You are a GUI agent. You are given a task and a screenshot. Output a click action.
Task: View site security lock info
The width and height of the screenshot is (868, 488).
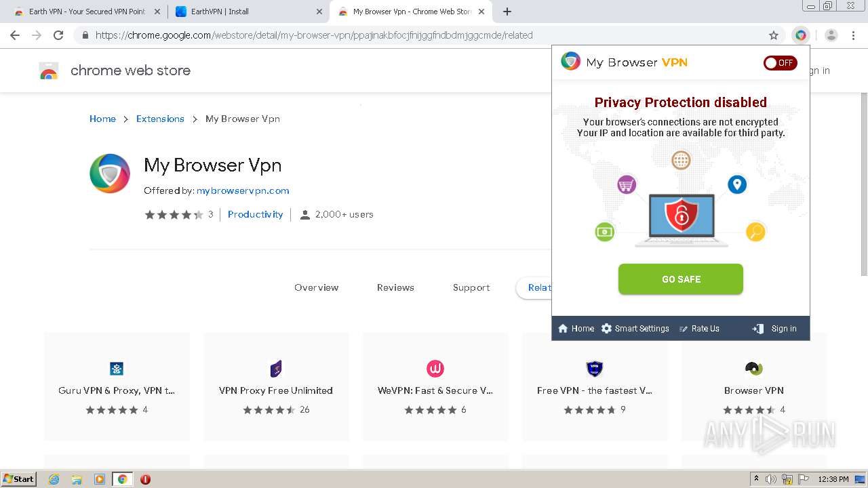(85, 35)
